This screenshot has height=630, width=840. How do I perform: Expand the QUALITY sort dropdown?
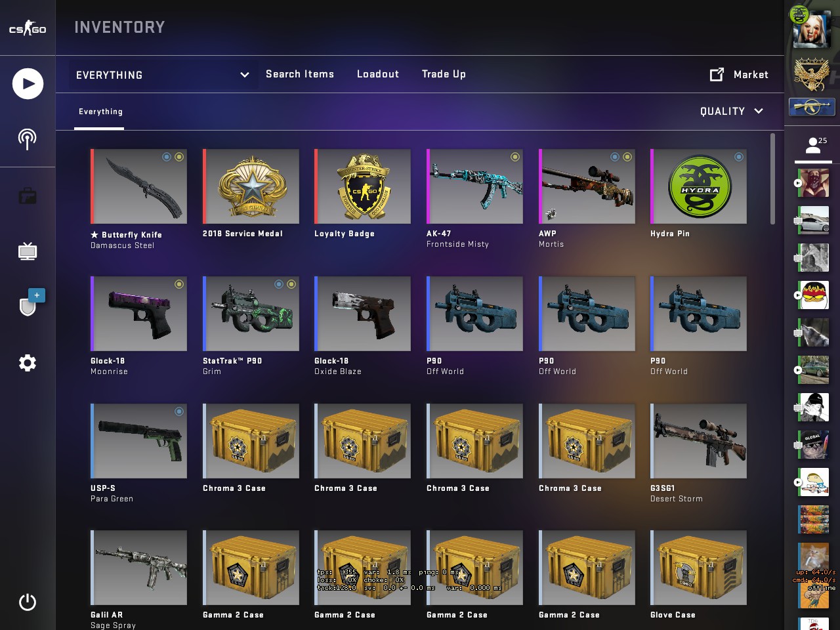click(732, 112)
